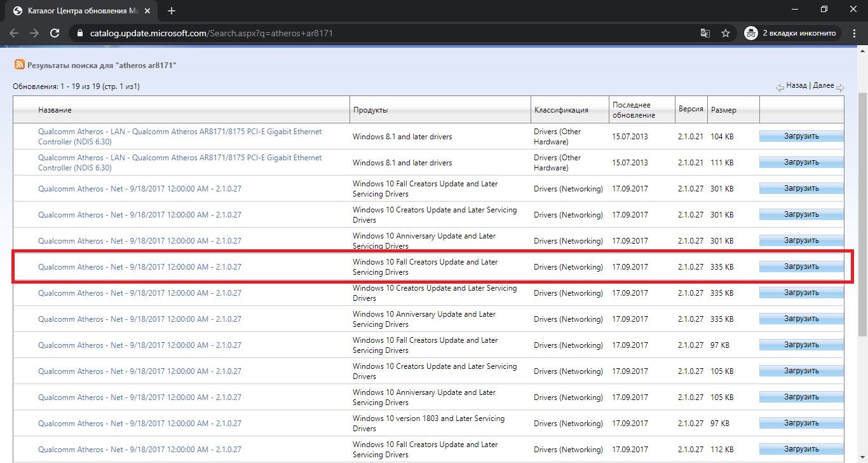868x463 pixels.
Task: Click Загрузить for Anniversary Update 335 KB row
Action: point(801,319)
